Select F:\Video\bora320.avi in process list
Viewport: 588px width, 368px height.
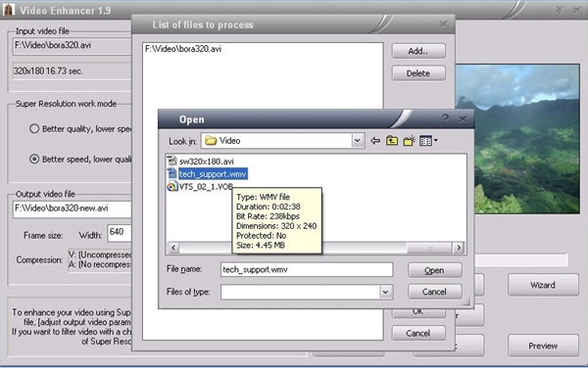(x=183, y=49)
